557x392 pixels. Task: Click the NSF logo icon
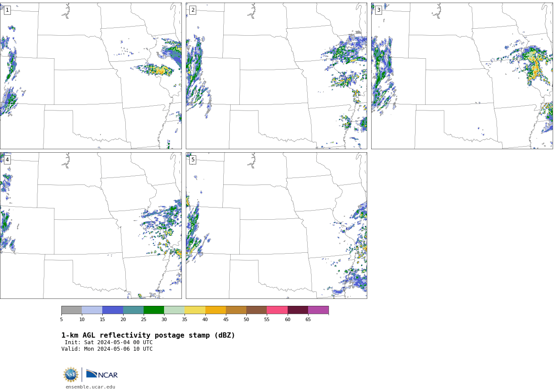pyautogui.click(x=71, y=375)
